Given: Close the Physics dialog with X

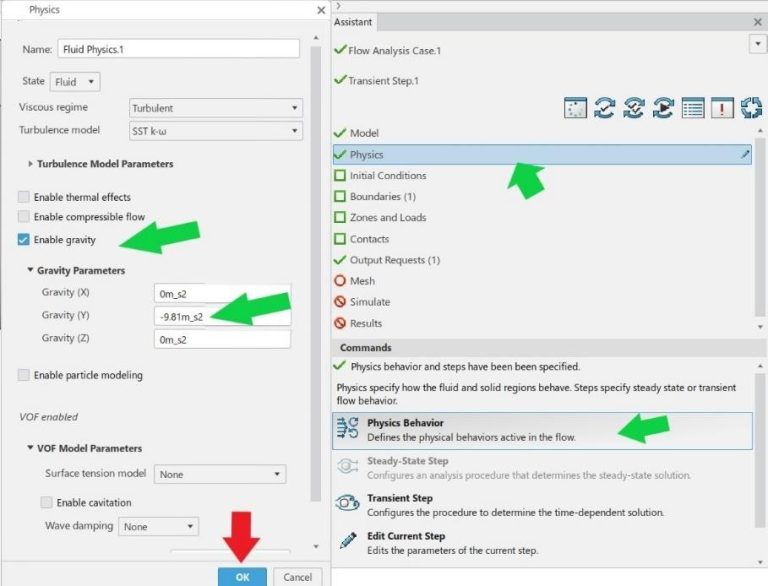Looking at the screenshot, I should pyautogui.click(x=321, y=10).
